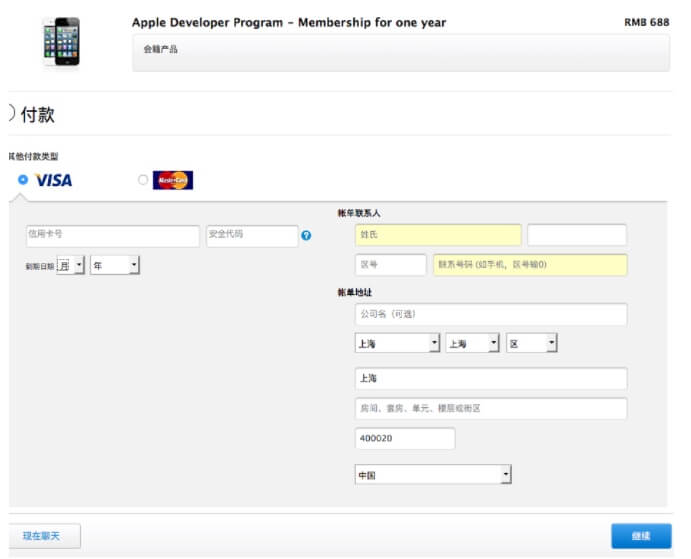Click the empty given name field
The height and width of the screenshot is (559, 691).
tap(577, 235)
